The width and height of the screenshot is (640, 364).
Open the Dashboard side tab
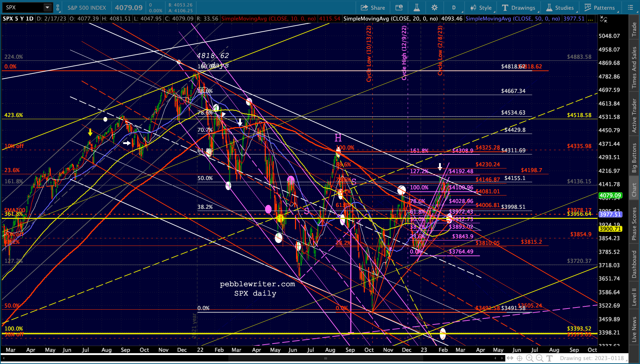coord(634,265)
